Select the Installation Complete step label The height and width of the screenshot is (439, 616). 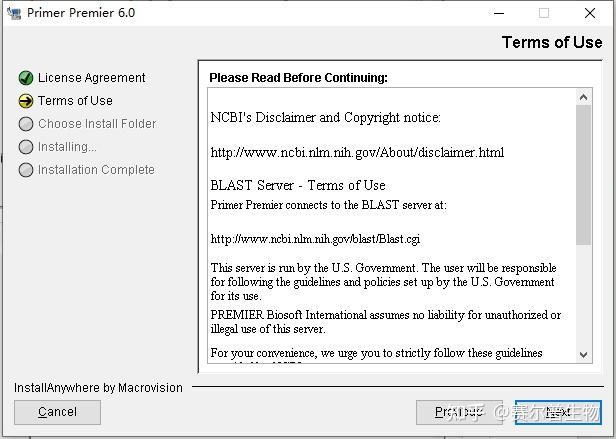coord(96,170)
